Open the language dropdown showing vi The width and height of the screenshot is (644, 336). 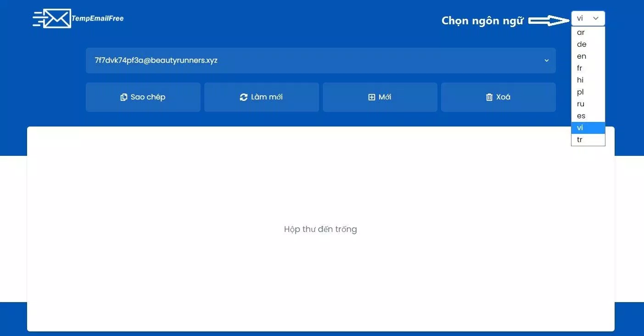pyautogui.click(x=588, y=18)
